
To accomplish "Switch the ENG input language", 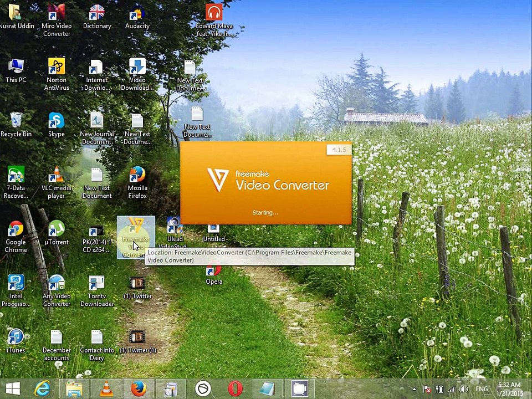I will [x=482, y=389].
